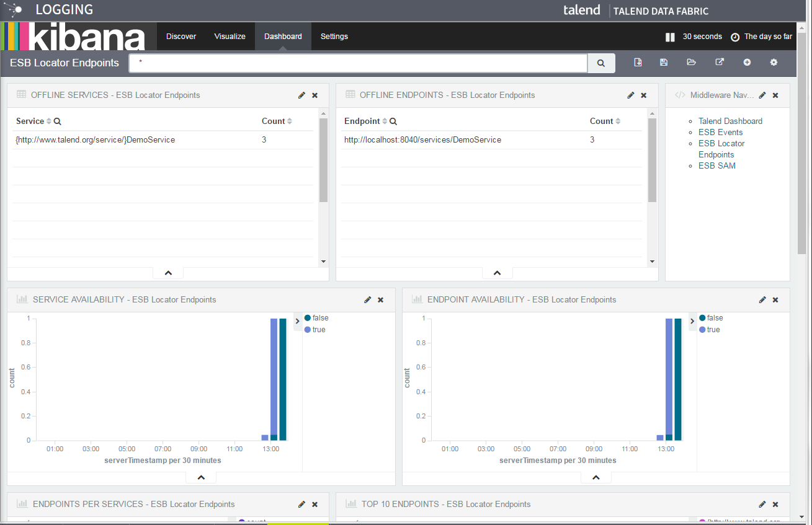Edit the OFFLINE SERVICES panel via pencil

coord(301,95)
